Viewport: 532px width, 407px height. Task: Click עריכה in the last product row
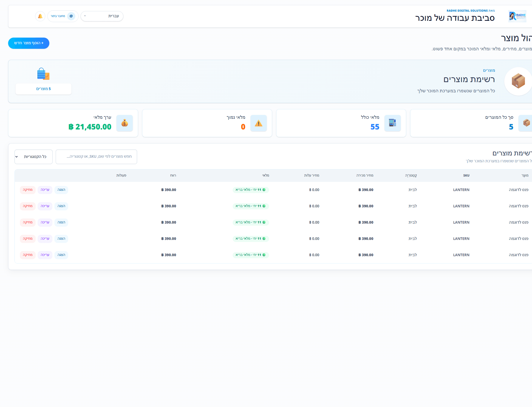coord(45,255)
